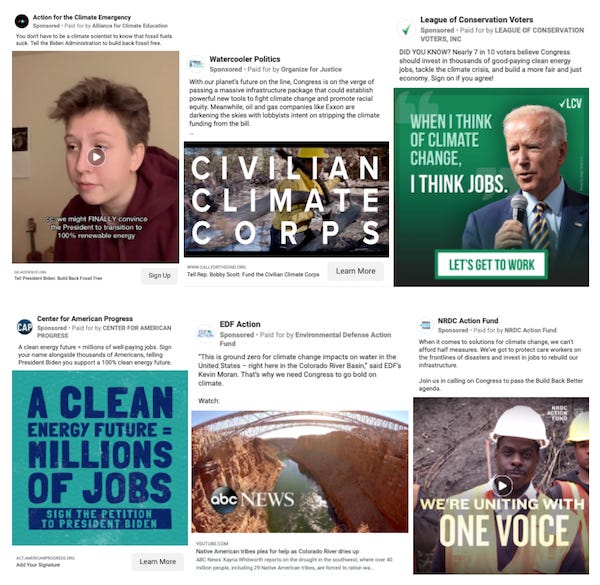Open League of Conservation Voters checkmark avatar

(406, 29)
